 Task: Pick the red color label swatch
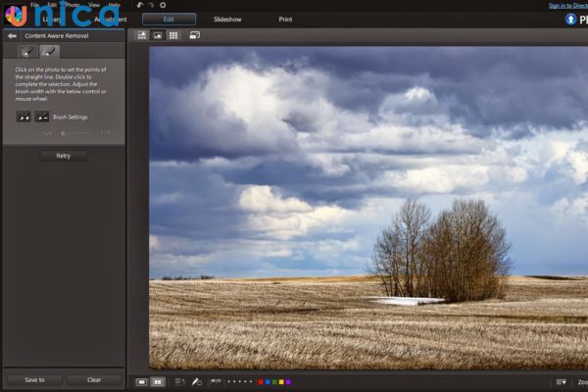click(x=260, y=381)
